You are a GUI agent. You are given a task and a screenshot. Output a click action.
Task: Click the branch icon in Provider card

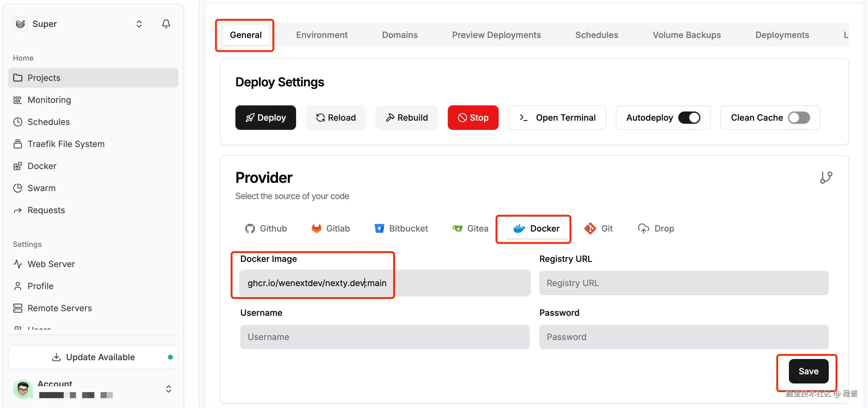[x=826, y=177]
